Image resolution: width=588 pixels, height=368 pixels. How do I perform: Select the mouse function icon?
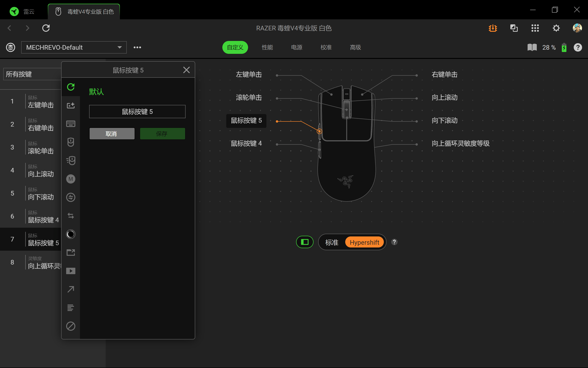(x=71, y=142)
